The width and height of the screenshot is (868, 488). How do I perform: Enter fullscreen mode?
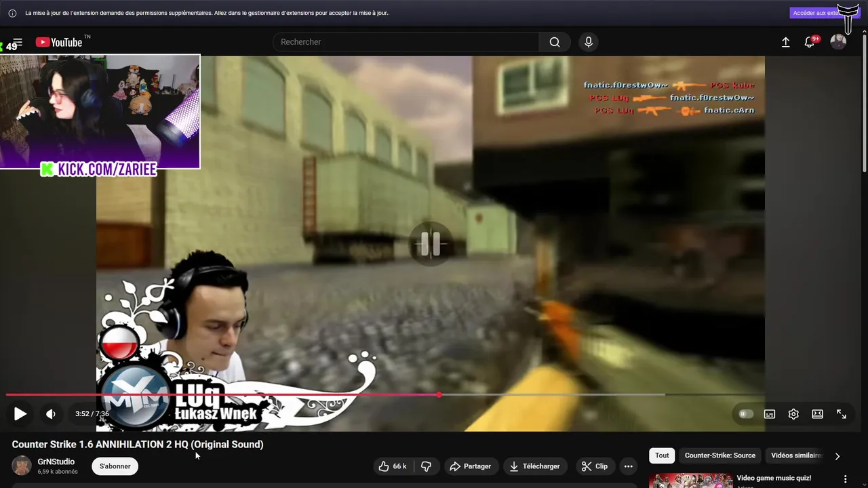pyautogui.click(x=842, y=413)
